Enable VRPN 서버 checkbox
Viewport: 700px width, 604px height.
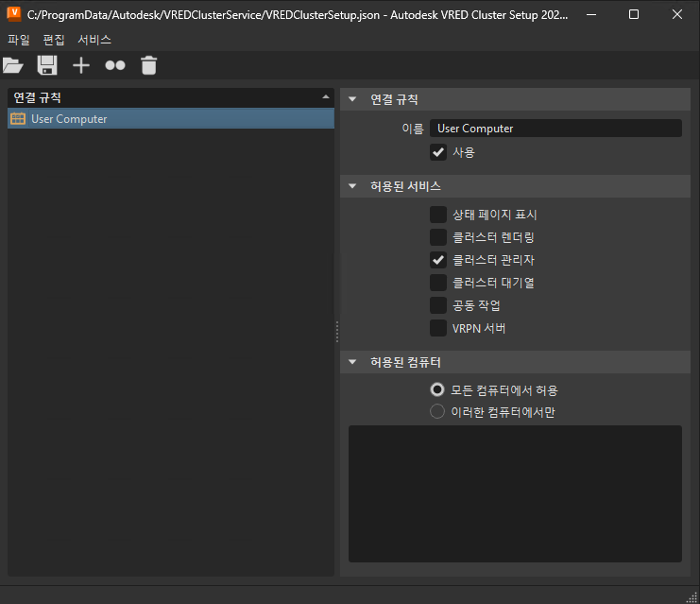438,328
